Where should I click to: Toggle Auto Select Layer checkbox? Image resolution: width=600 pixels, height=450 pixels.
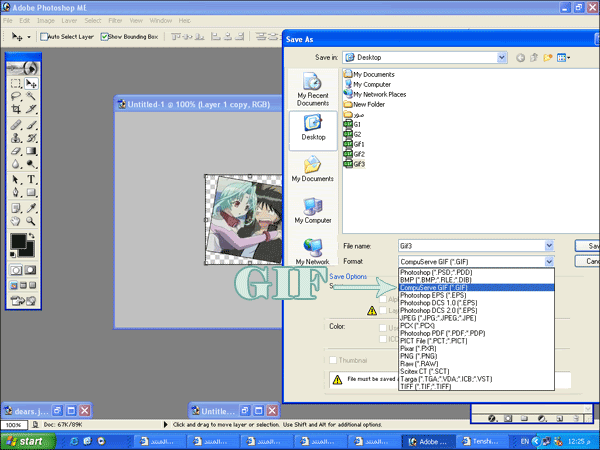tap(44, 37)
